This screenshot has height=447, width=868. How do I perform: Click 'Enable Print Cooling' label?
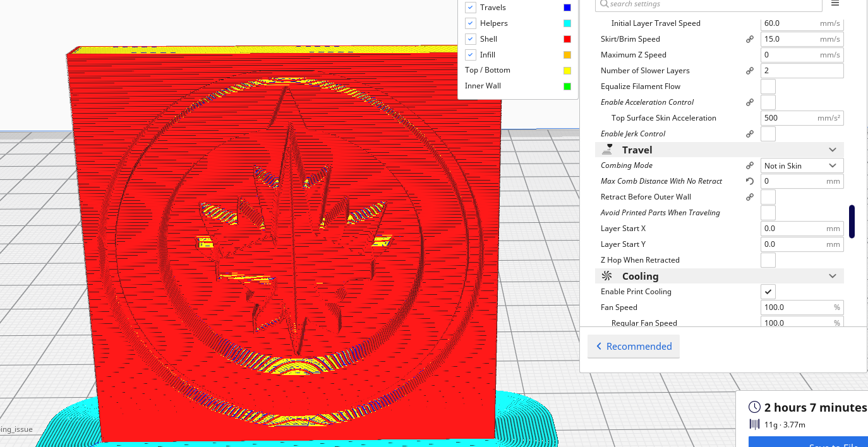[636, 292]
